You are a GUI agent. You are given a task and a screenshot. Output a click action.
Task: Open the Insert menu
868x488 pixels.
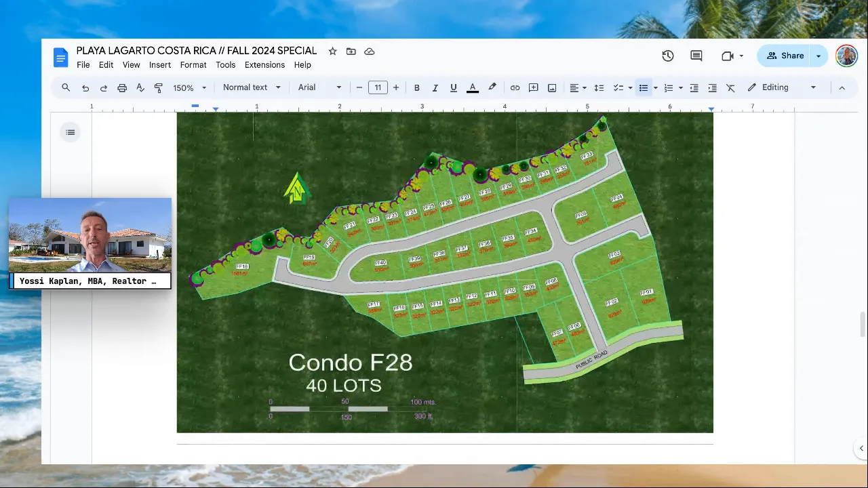coord(160,65)
